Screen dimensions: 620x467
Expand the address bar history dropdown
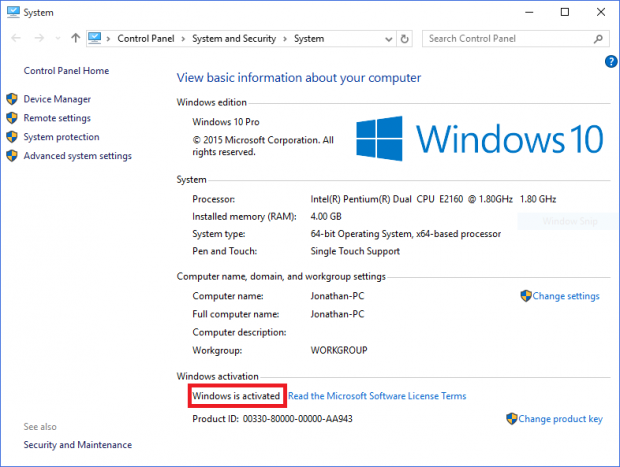click(388, 39)
